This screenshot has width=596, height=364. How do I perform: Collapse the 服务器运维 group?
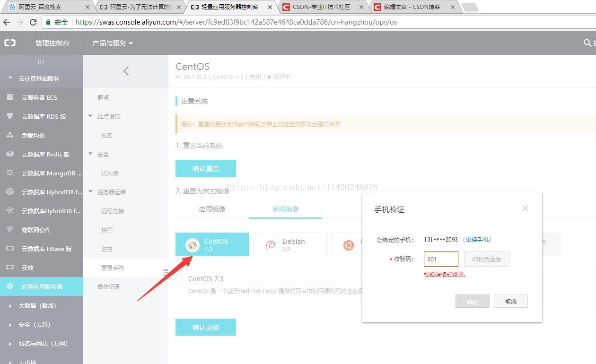click(x=90, y=191)
